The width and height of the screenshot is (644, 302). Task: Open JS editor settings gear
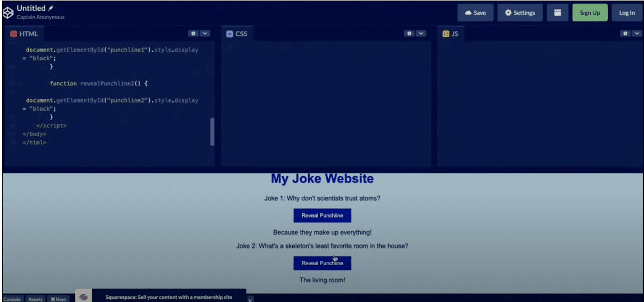tap(625, 33)
